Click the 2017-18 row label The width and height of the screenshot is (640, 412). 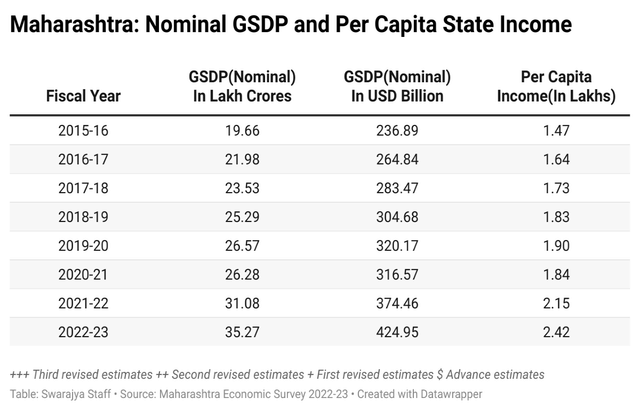pos(83,187)
